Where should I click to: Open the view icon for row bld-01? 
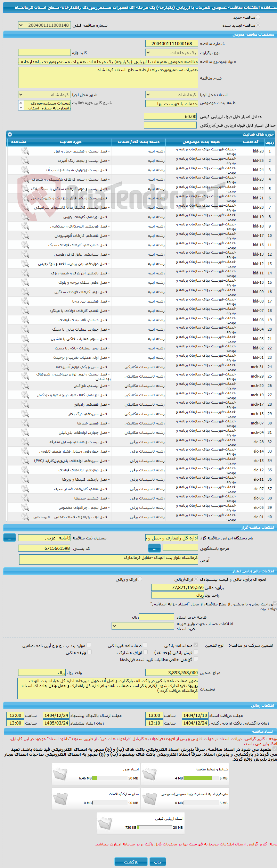[x=25, y=357]
